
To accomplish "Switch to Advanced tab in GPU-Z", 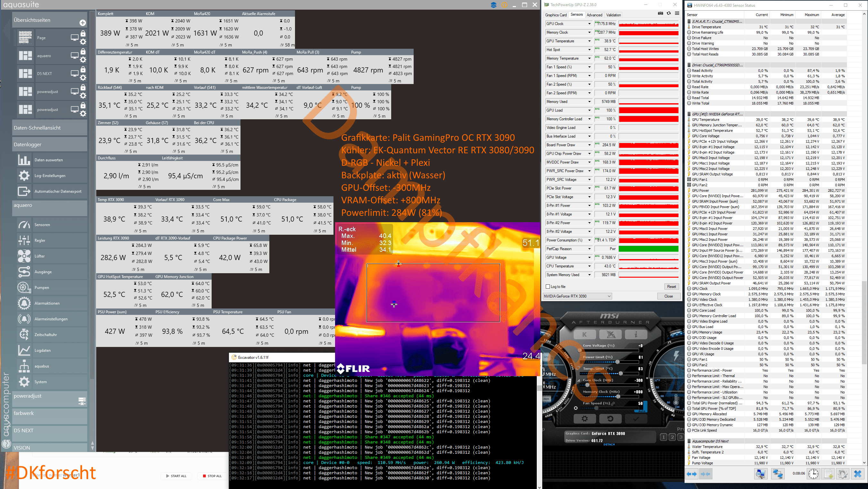I will tap(594, 15).
